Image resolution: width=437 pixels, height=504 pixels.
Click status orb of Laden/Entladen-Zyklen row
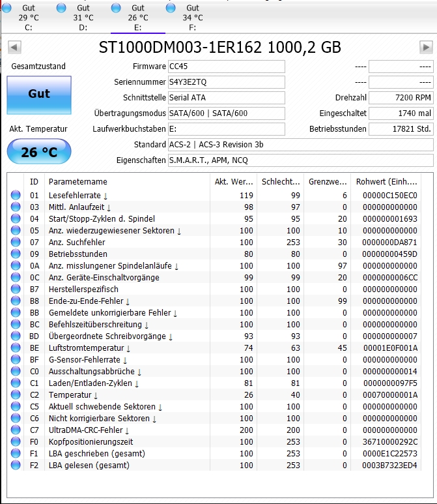tap(16, 383)
